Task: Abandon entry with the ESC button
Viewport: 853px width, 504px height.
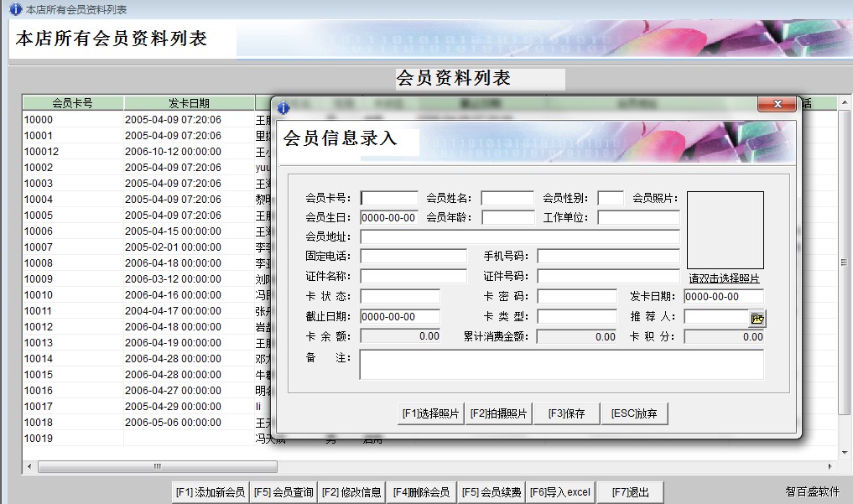Action: [634, 413]
